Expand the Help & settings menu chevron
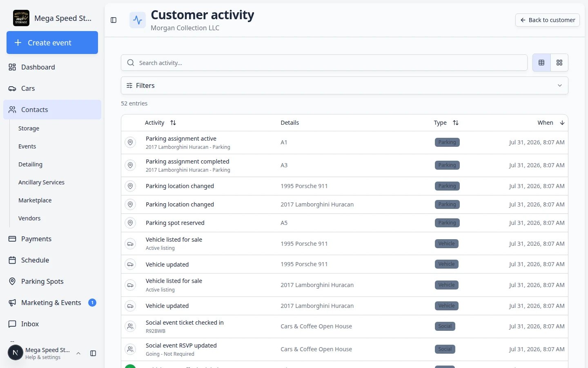 click(x=78, y=353)
